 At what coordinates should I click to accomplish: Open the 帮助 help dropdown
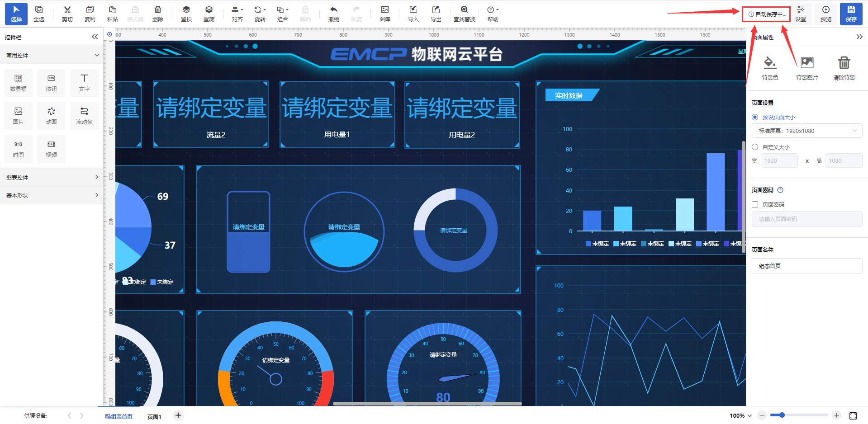tap(493, 14)
